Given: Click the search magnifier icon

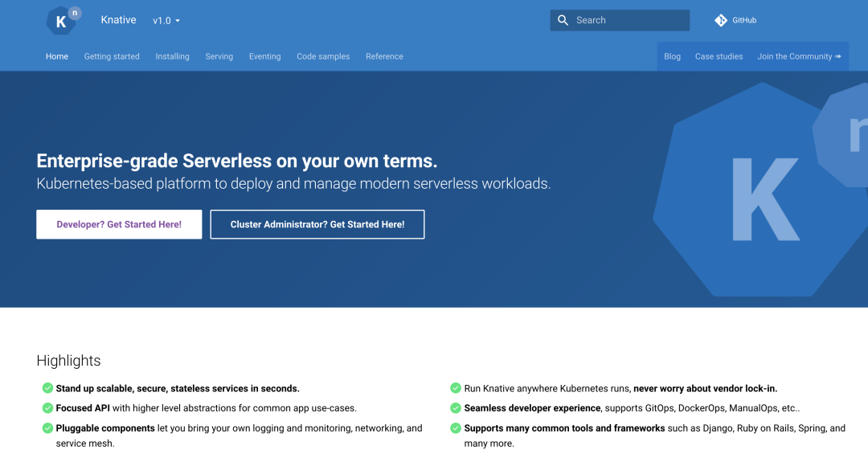Looking at the screenshot, I should click(563, 20).
